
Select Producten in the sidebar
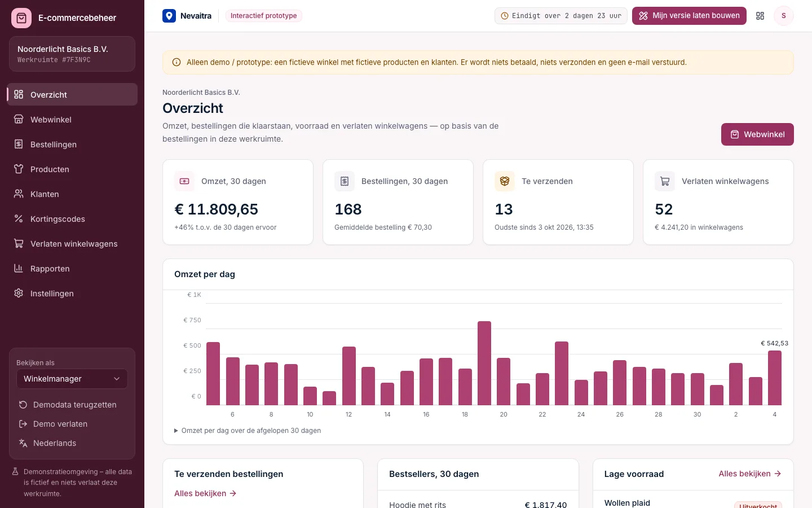(x=72, y=169)
